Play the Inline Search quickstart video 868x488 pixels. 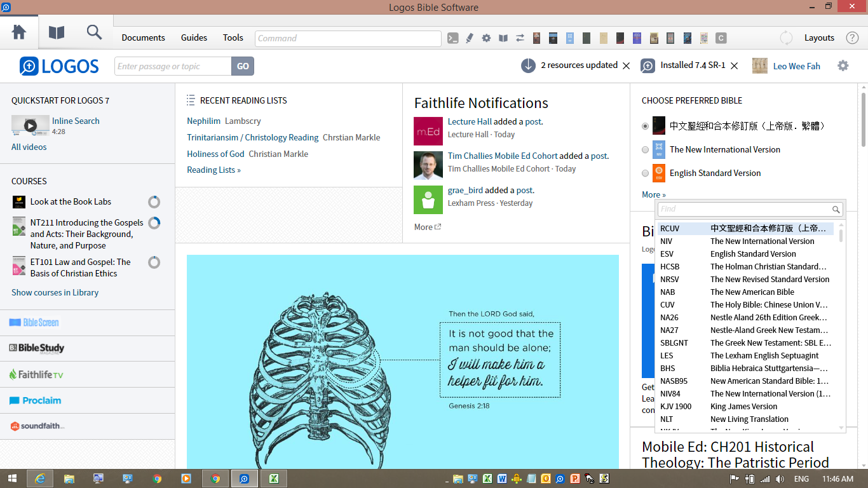point(30,126)
